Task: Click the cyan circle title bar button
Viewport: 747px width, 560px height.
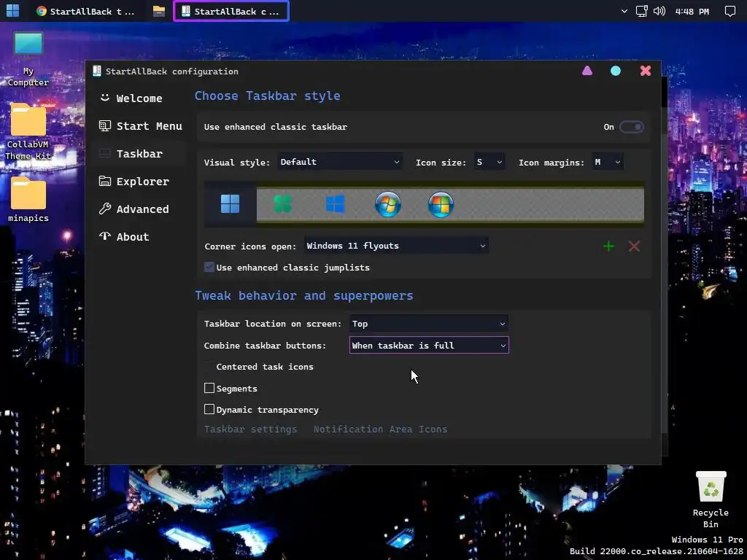Action: (x=616, y=71)
